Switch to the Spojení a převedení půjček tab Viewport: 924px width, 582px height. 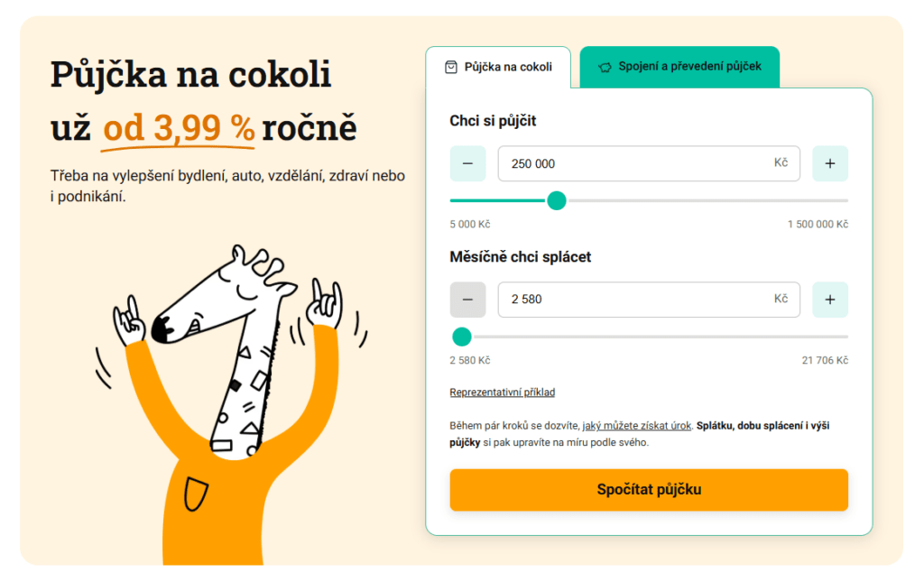[679, 66]
